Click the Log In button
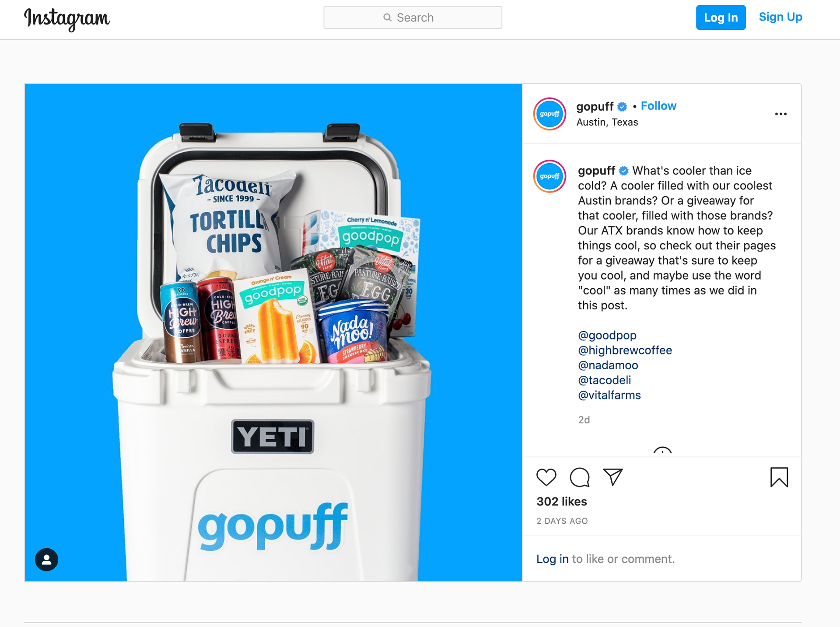The image size is (840, 627). [x=721, y=18]
